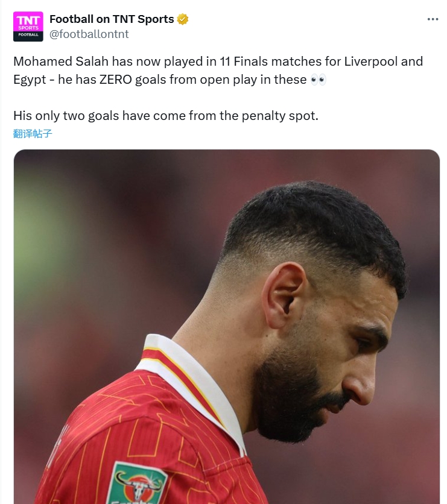Open the attached photo of the player

[226, 326]
